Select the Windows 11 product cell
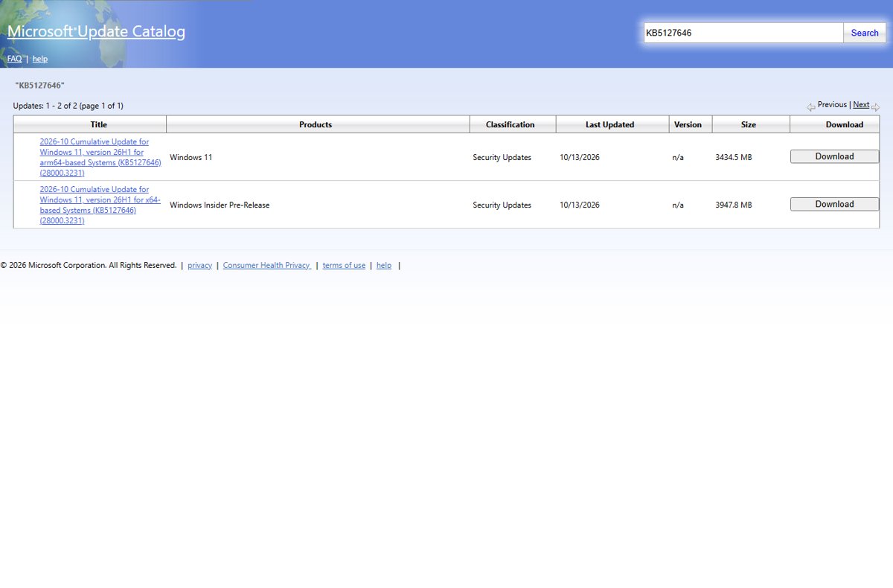 (191, 157)
